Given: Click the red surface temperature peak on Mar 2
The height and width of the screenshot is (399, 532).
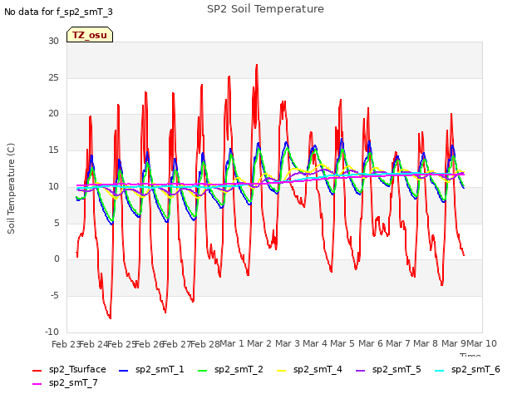Looking at the screenshot, I should point(257,65).
